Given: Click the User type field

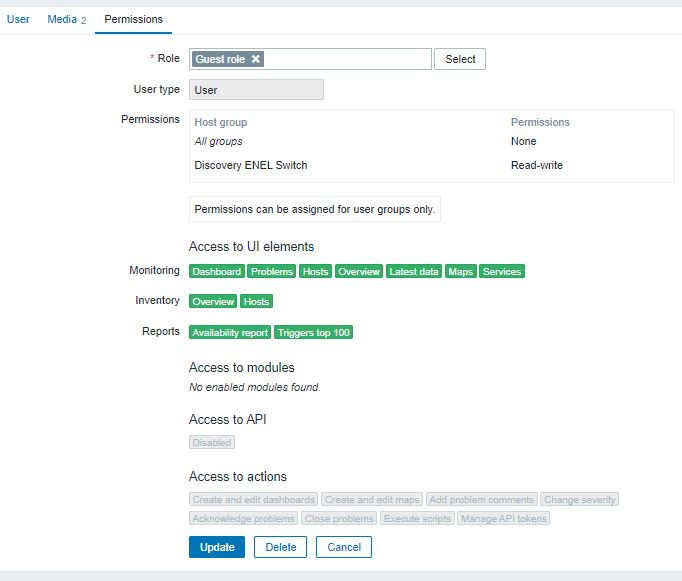Looking at the screenshot, I should tap(256, 89).
